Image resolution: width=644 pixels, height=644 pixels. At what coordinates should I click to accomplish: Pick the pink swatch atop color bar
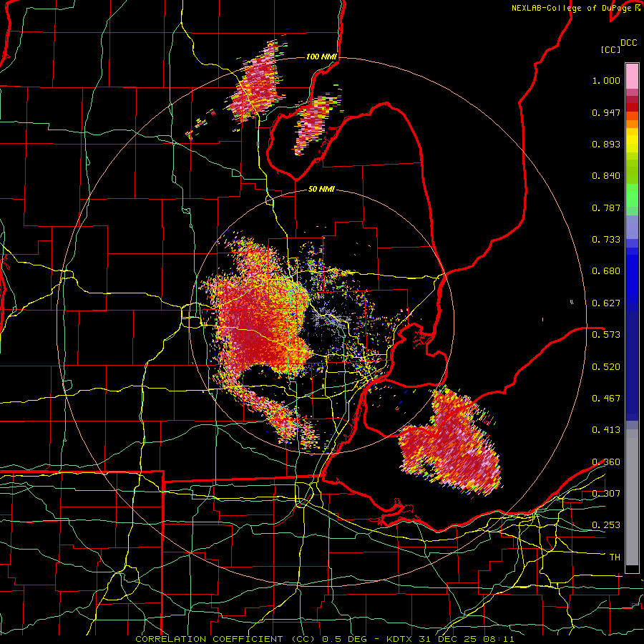point(632,76)
